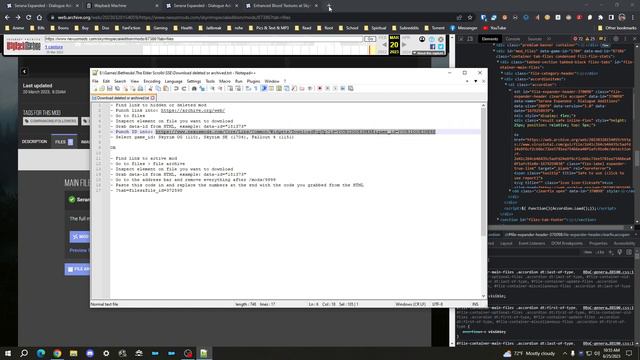
Task: Open the Anime bookmarks folder
Action: (15, 28)
